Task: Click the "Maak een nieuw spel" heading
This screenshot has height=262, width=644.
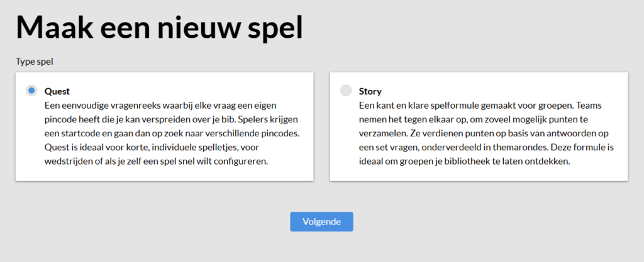Action: [159, 28]
